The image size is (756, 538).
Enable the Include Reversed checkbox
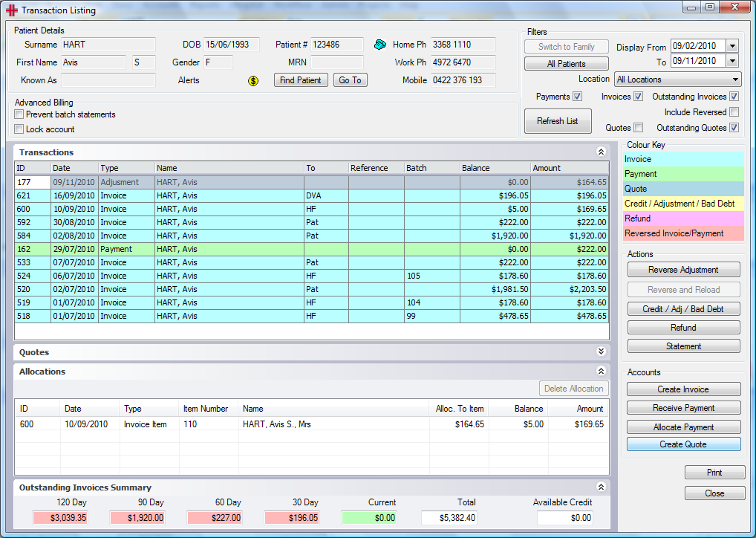(734, 112)
